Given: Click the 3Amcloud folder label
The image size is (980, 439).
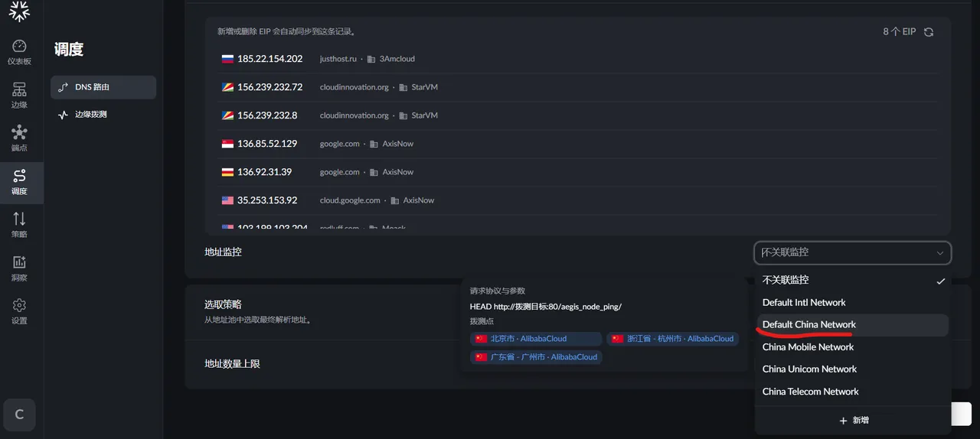Looking at the screenshot, I should point(397,59).
